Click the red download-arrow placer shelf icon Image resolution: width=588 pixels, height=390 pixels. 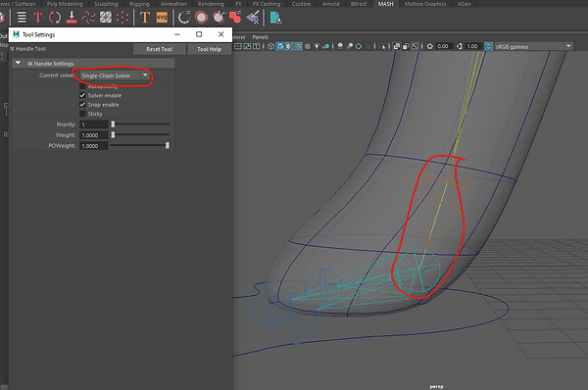point(72,18)
